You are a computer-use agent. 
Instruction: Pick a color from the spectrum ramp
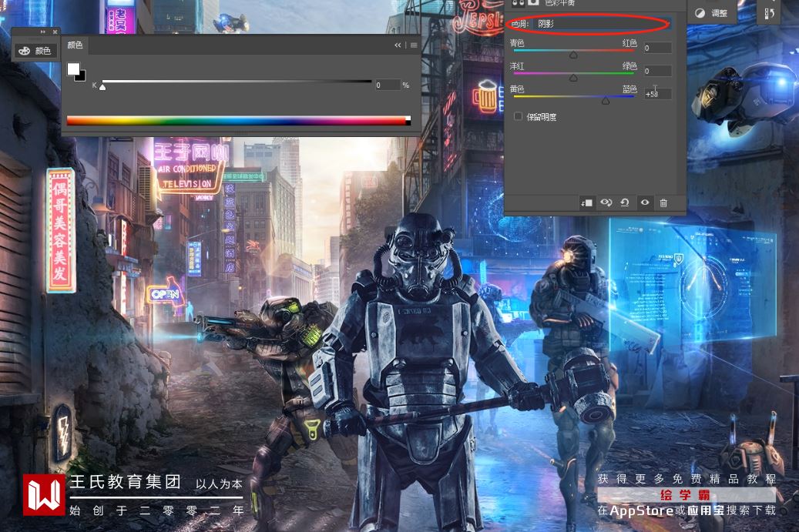[x=236, y=121]
